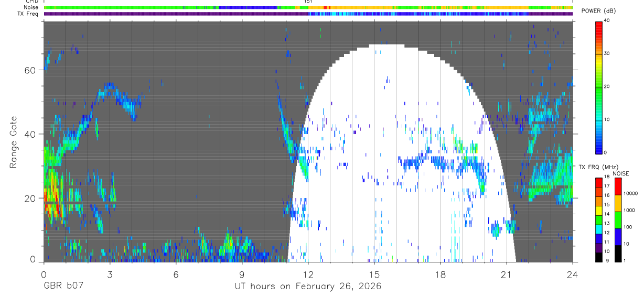Click the 'NOISE' legend title
Screen dimensions: 644x297
click(x=620, y=173)
